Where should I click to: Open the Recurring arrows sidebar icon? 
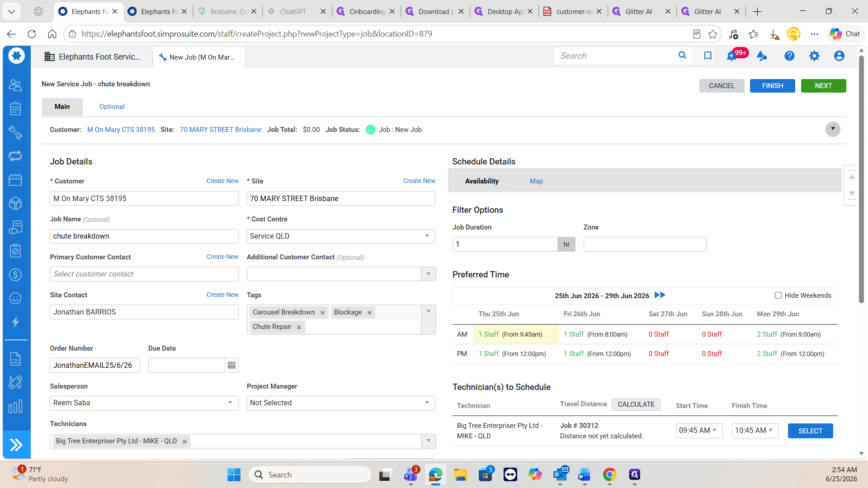point(15,156)
